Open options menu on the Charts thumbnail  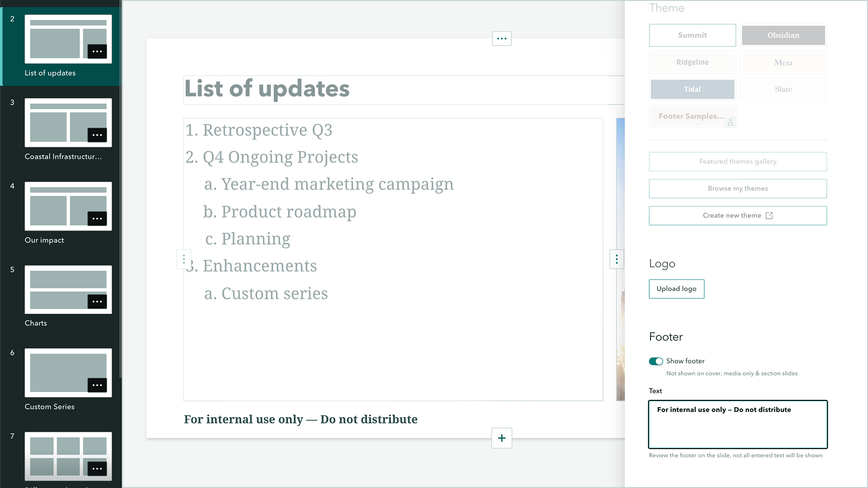coord(97,301)
